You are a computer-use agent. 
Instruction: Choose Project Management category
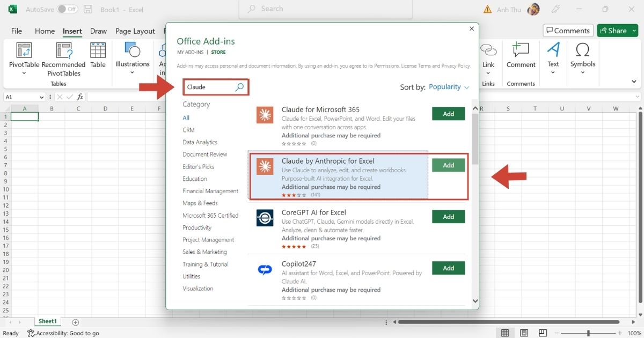tap(208, 240)
